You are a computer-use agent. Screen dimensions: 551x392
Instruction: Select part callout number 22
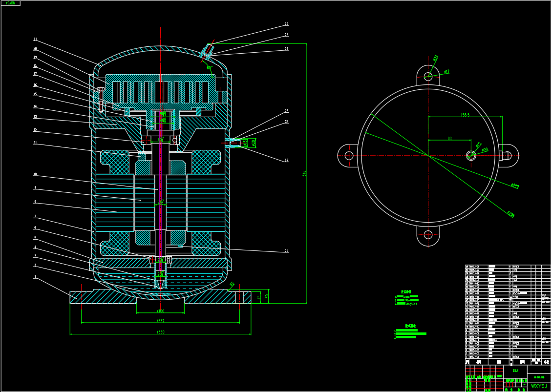286,24
